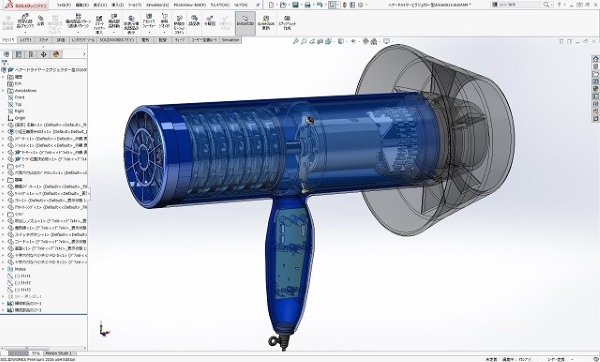Click the feature tree horizontal scrollbar
Screen dimensions: 600x362
43,349
